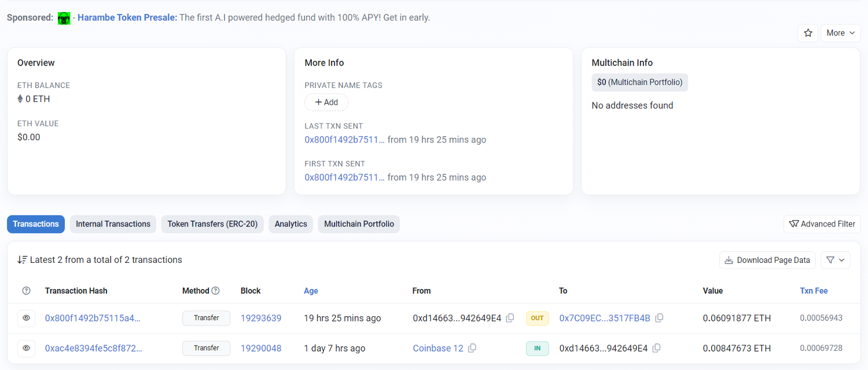Preview transaction 0xac4e8394 with eye icon
868x370 pixels.
[26, 348]
